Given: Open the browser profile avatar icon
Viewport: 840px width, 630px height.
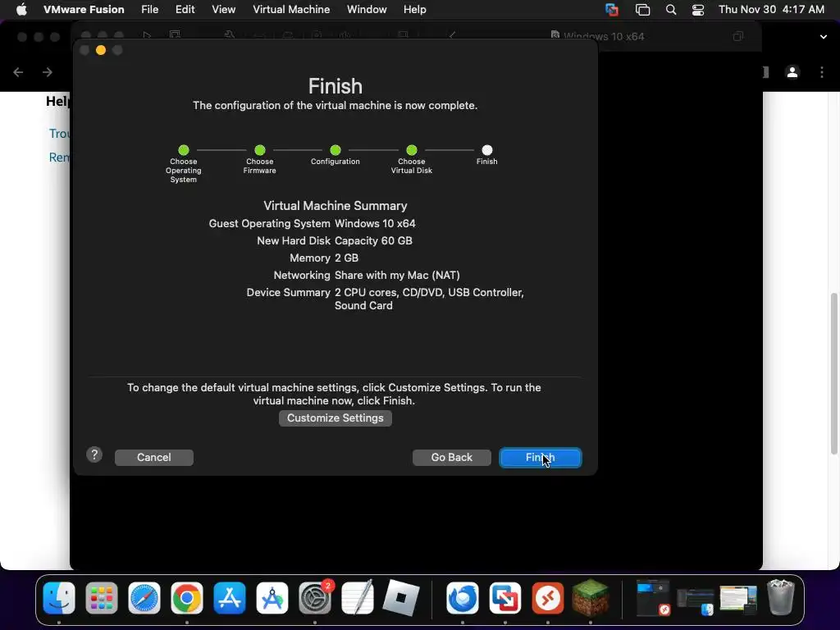Looking at the screenshot, I should pos(792,72).
